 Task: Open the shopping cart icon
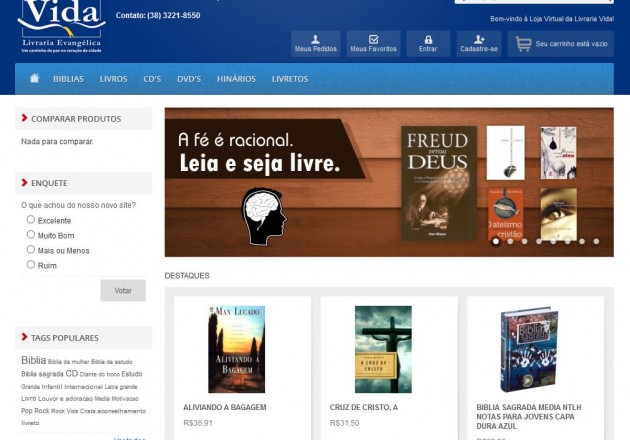pos(523,43)
